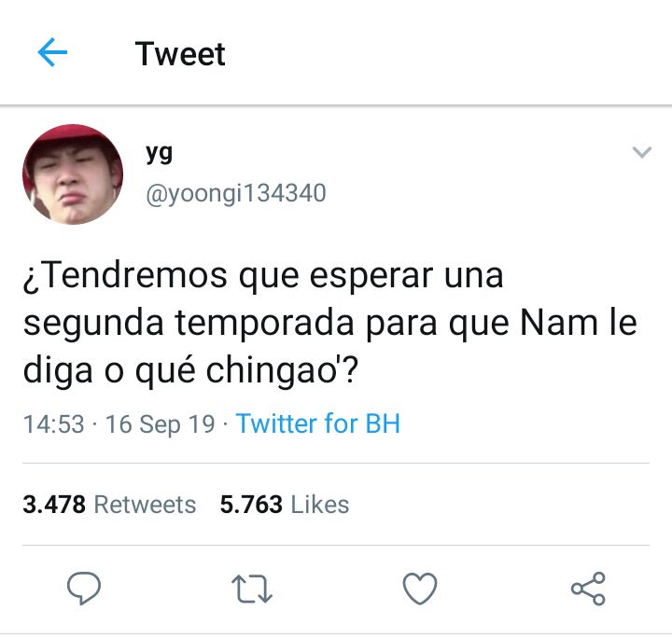
Task: Reply to the tweet with speech bubble icon
Action: [84, 588]
